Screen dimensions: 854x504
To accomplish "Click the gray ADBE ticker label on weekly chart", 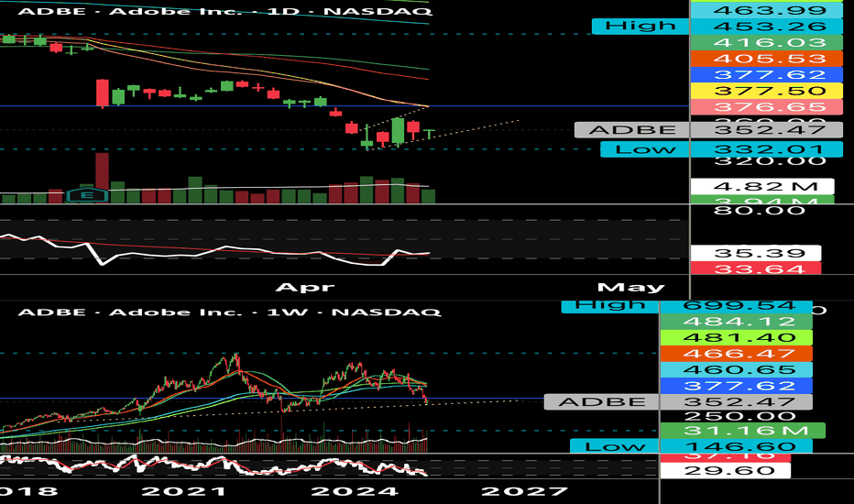I will click(602, 402).
